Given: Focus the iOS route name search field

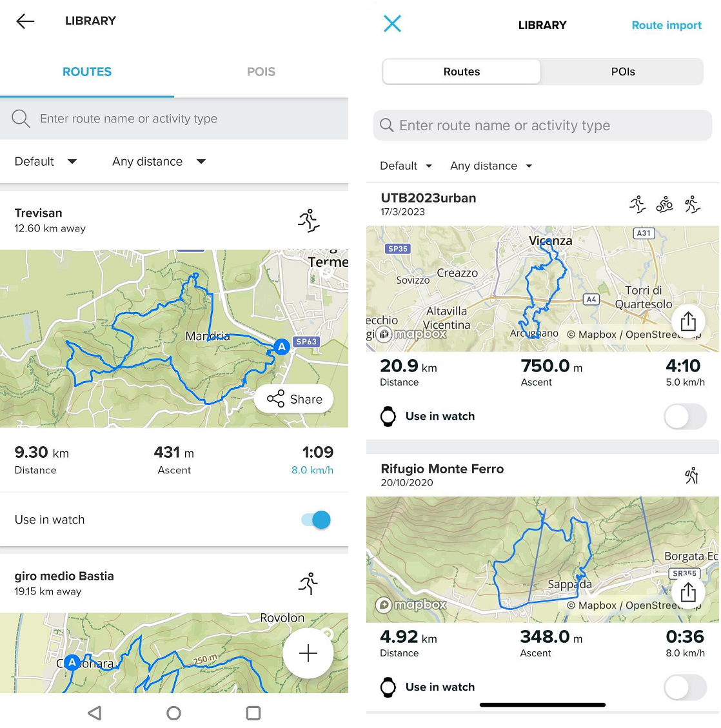Looking at the screenshot, I should [x=542, y=125].
